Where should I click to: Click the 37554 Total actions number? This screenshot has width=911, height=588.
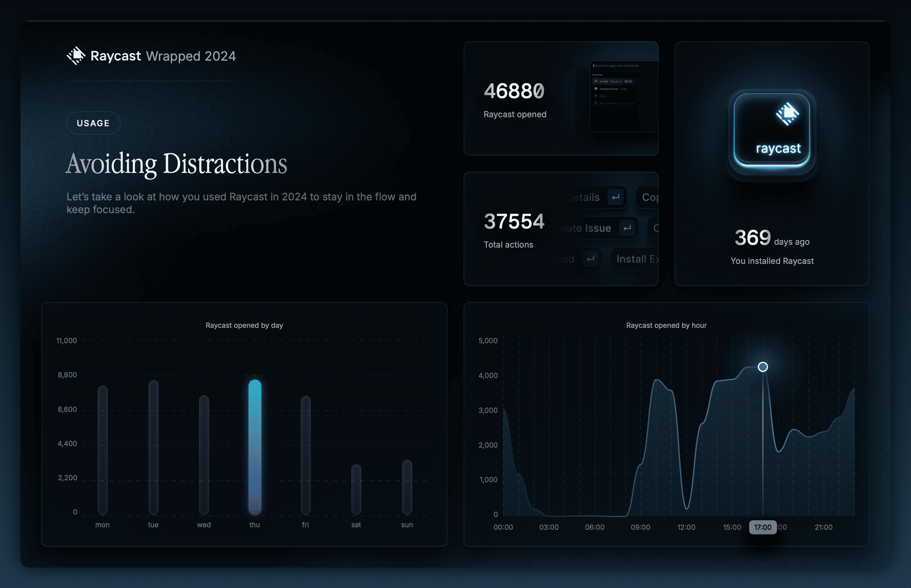514,221
